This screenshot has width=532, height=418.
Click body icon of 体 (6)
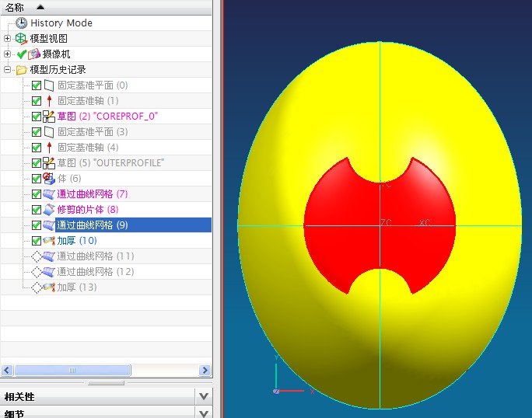[x=49, y=179]
